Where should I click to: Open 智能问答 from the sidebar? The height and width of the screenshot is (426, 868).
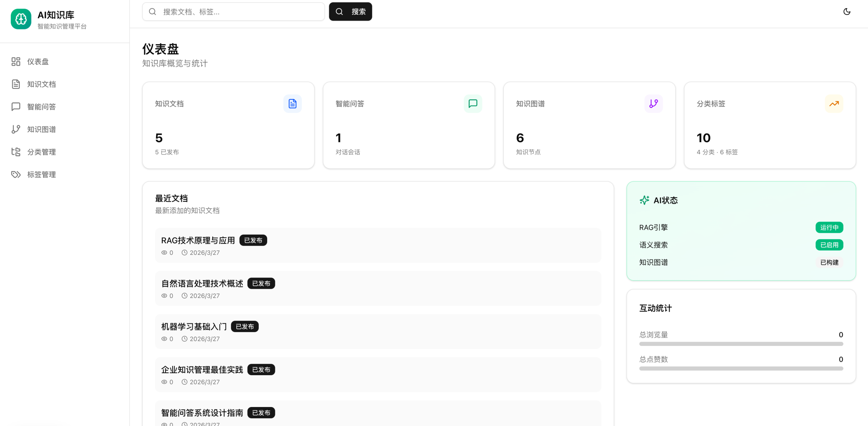point(41,107)
